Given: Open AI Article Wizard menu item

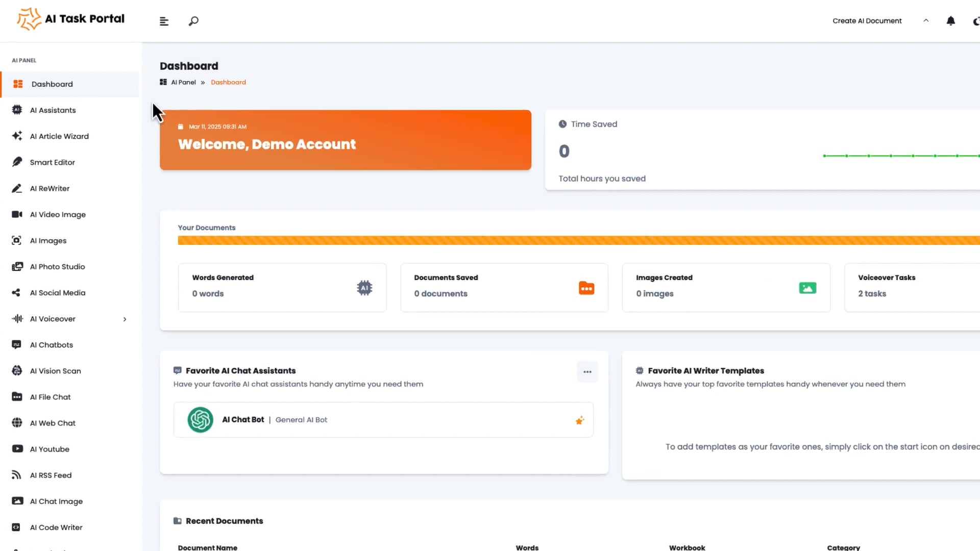Looking at the screenshot, I should pos(59,136).
